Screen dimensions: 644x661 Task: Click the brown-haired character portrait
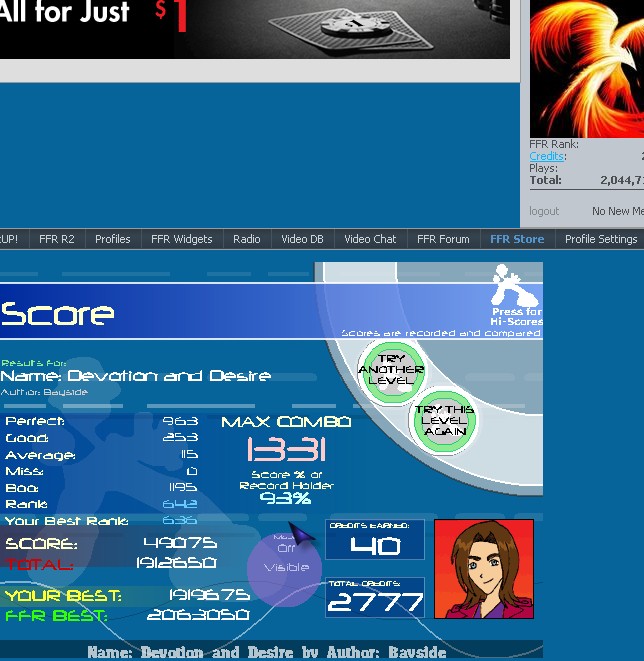484,569
